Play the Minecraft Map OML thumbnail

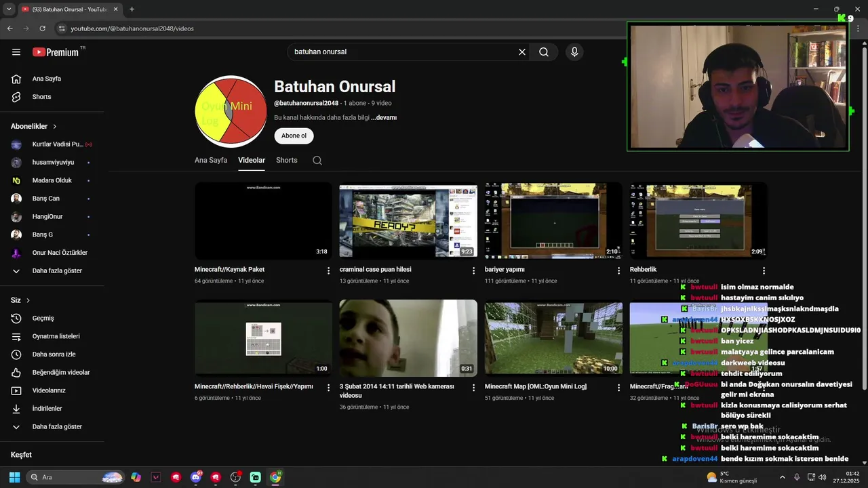pos(553,338)
